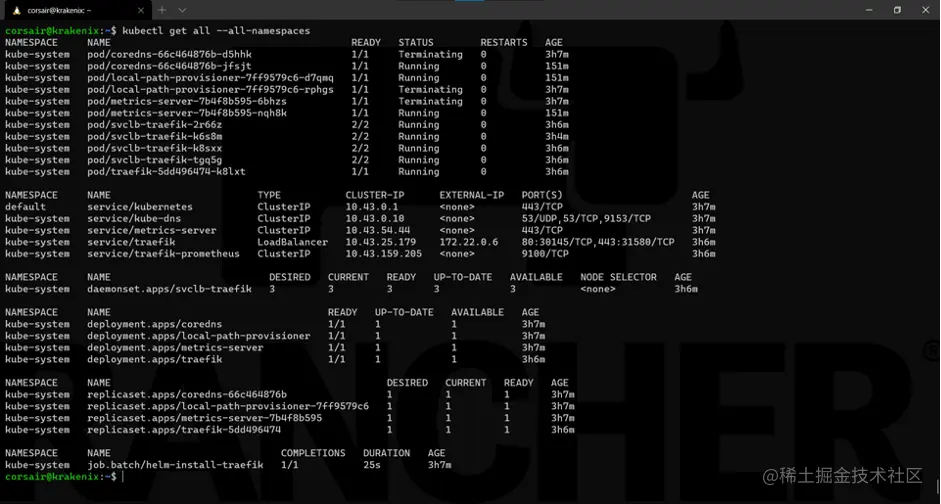
Task: Close the terminal window
Action: click(x=925, y=10)
